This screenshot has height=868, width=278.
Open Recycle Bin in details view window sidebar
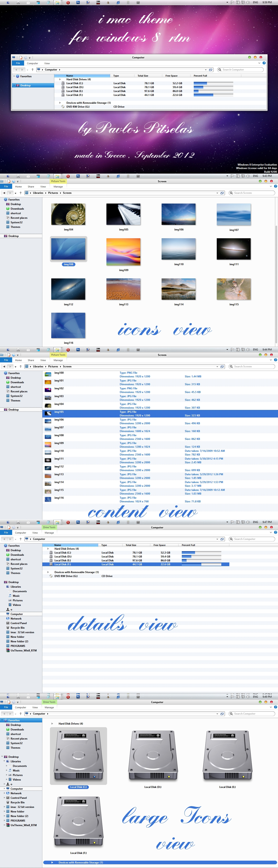[x=17, y=628]
